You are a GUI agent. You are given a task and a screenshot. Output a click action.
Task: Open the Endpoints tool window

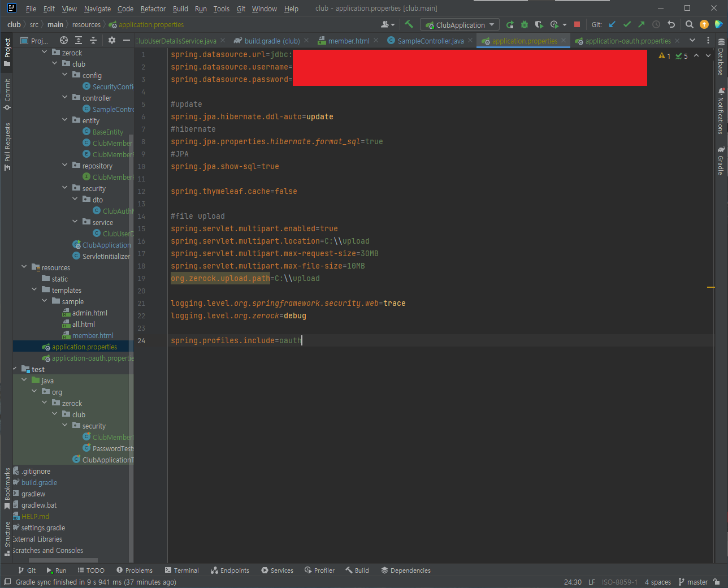[x=229, y=570]
